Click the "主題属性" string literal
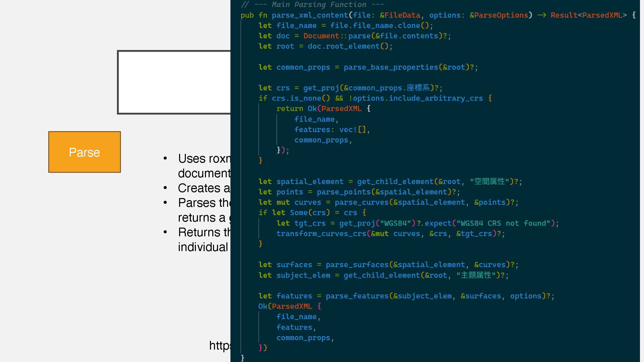644x362 pixels. click(476, 275)
